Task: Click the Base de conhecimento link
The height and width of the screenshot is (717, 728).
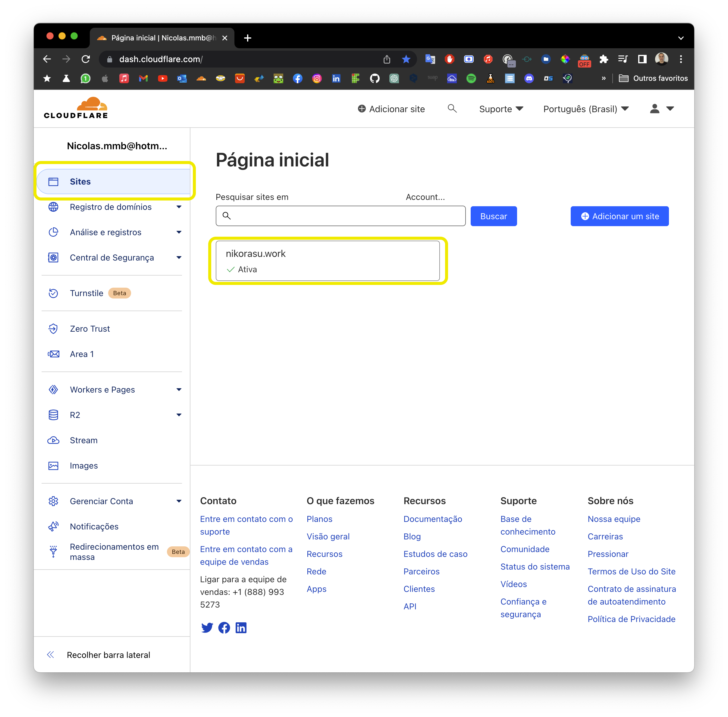Action: click(x=527, y=525)
